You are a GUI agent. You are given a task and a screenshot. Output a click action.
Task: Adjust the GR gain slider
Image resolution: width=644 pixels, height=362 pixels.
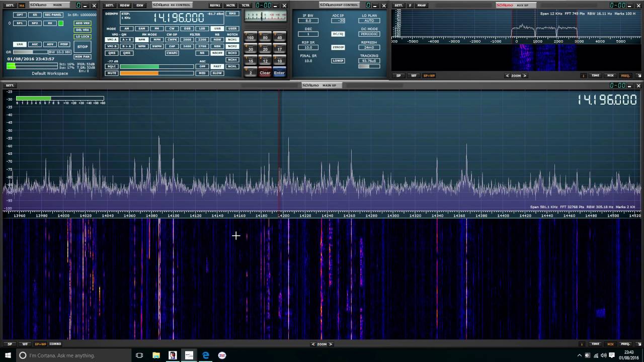click(30, 52)
